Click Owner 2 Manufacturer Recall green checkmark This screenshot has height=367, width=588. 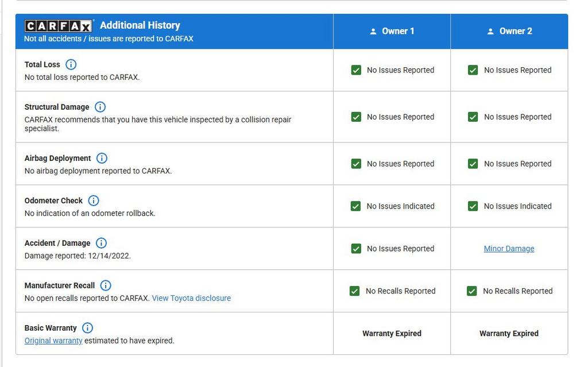click(472, 291)
